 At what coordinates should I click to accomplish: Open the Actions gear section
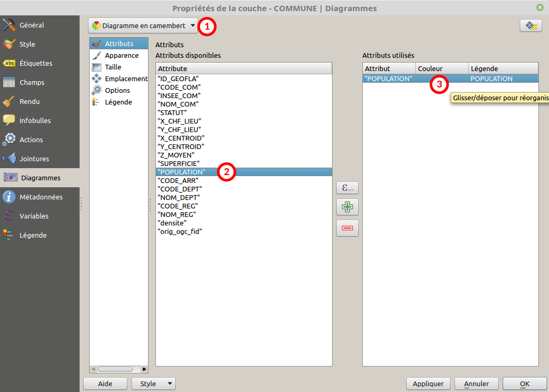click(31, 140)
